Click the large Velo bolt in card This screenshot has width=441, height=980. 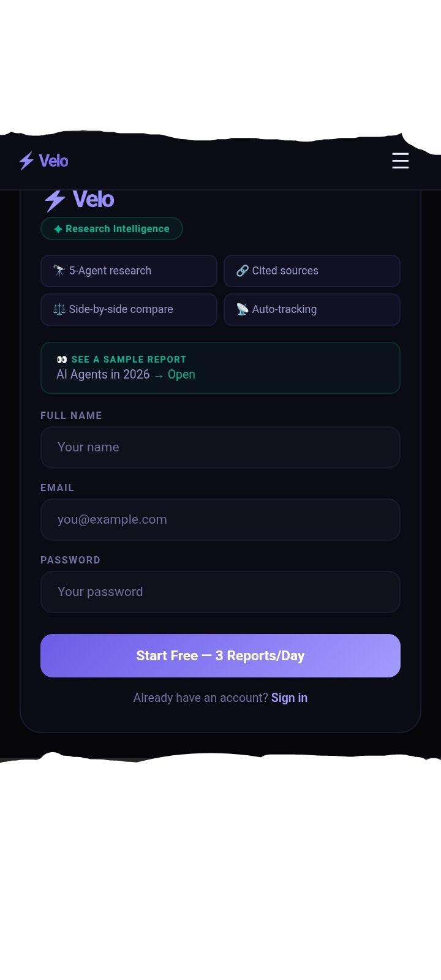(x=55, y=200)
